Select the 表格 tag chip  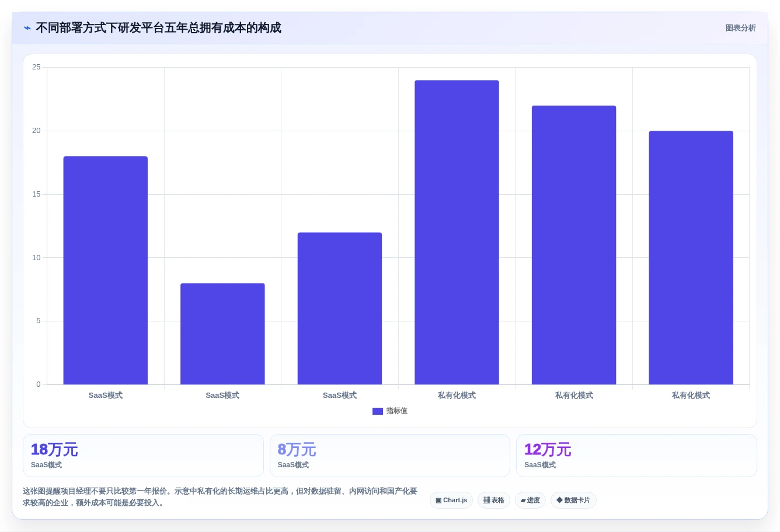click(494, 501)
